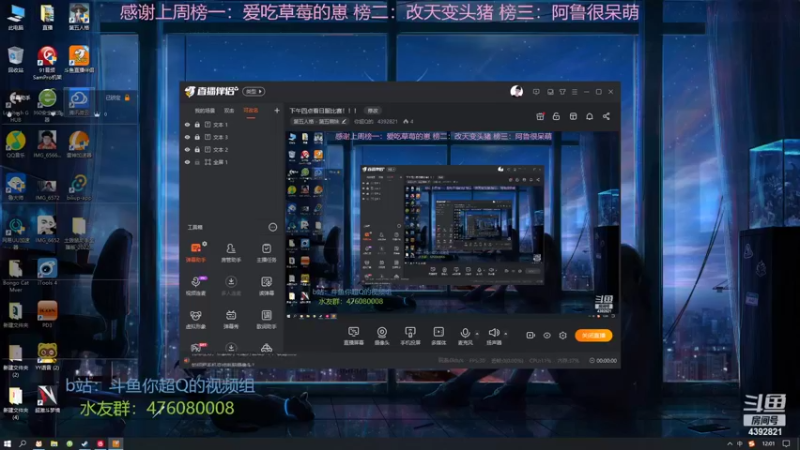The height and width of the screenshot is (450, 800).
Task: Open the 虚拟形象 bear-face tool
Action: coord(196,319)
